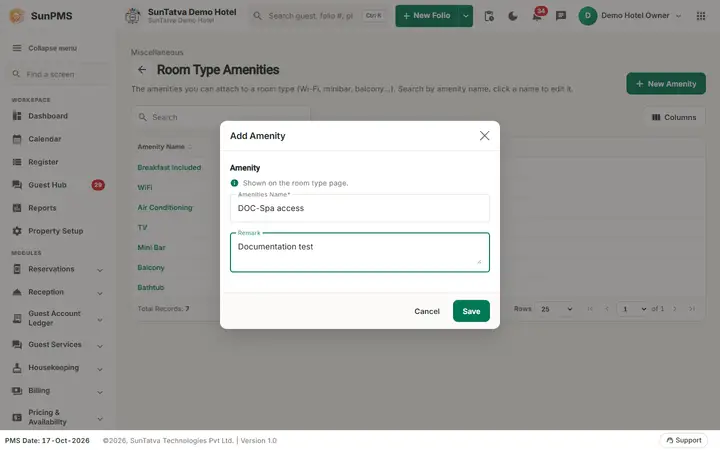
Task: Open Demo Hotel Owner user menu
Action: tap(630, 16)
